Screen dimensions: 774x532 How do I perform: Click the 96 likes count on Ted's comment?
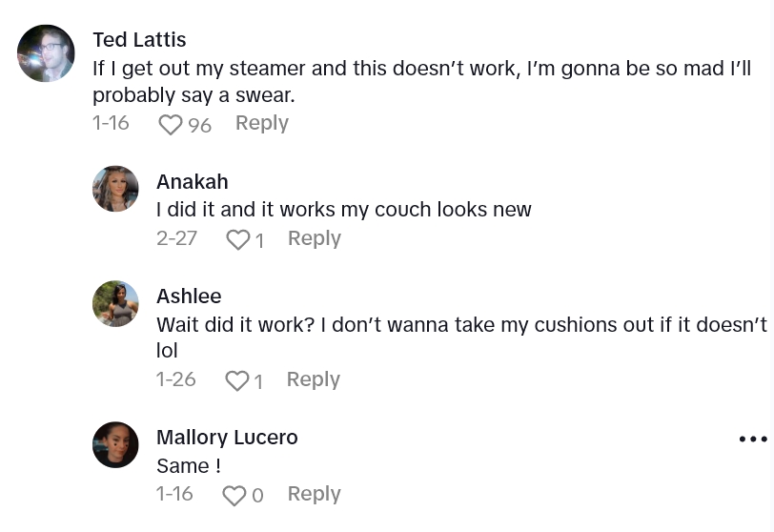pyautogui.click(x=199, y=125)
